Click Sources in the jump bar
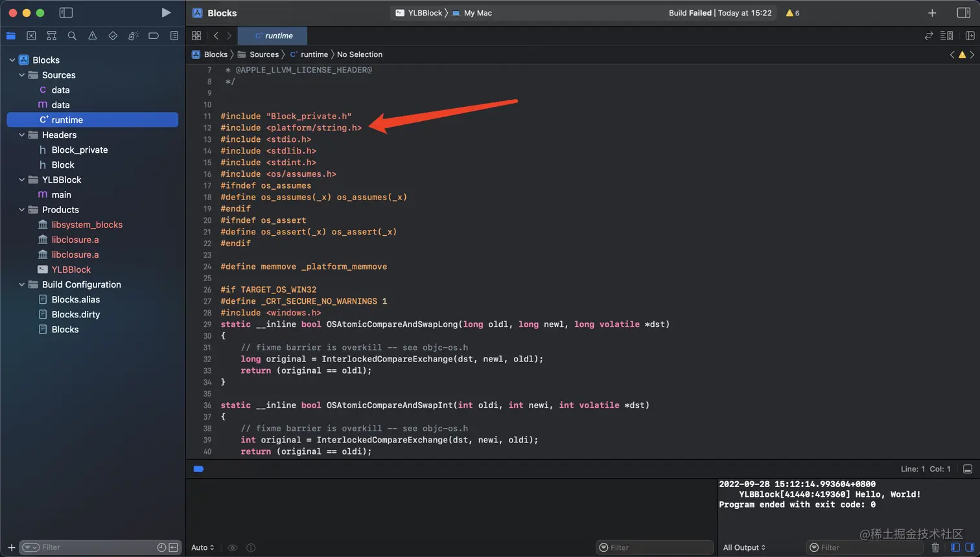The image size is (980, 557). 259,54
